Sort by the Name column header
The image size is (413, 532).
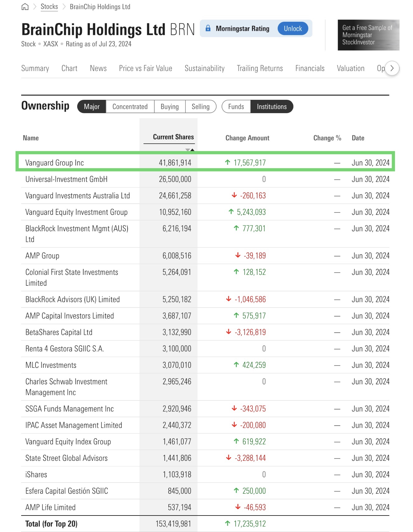coord(31,138)
